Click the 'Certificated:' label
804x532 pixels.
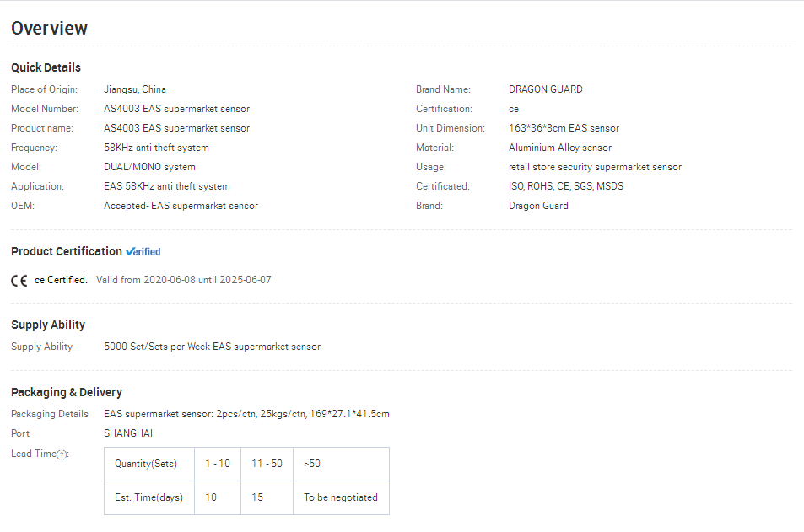click(x=443, y=186)
